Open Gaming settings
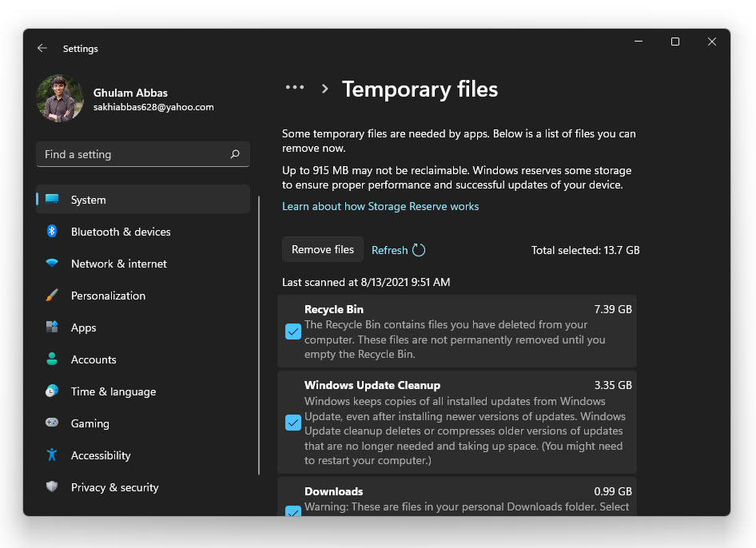This screenshot has height=548, width=756. pyautogui.click(x=143, y=423)
